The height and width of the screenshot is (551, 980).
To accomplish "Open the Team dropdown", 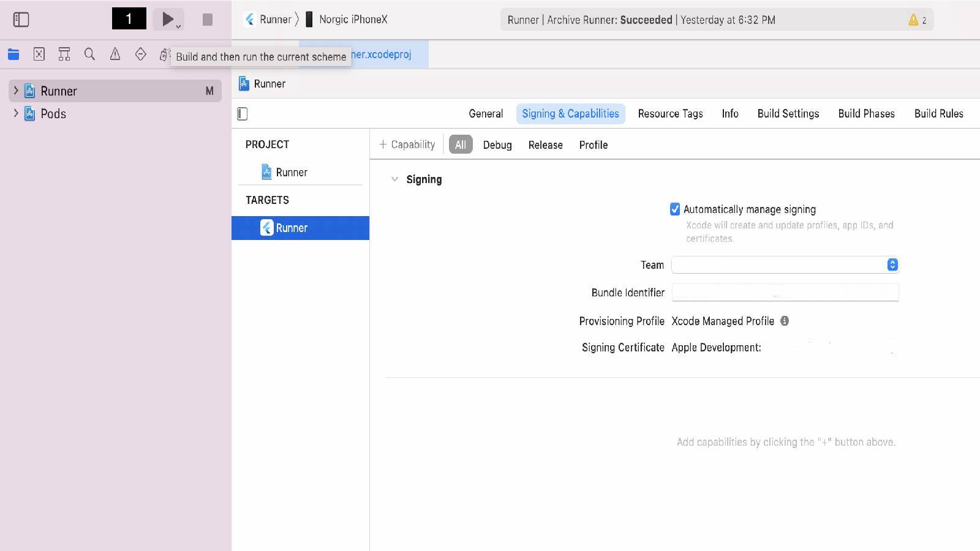I will [x=785, y=264].
